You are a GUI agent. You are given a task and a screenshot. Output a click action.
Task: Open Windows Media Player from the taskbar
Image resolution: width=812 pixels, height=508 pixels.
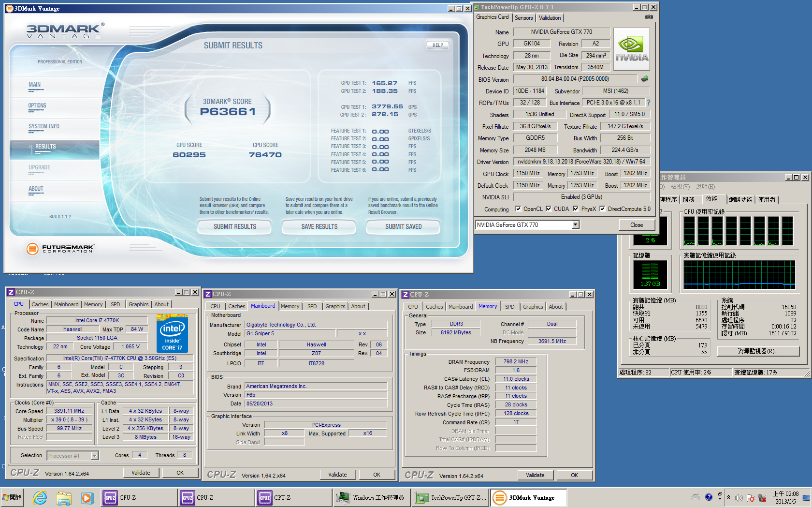pos(87,497)
